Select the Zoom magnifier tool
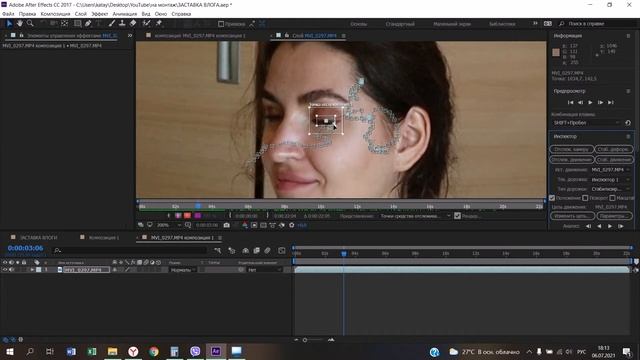The height and width of the screenshot is (360, 640). pyautogui.click(x=30, y=24)
